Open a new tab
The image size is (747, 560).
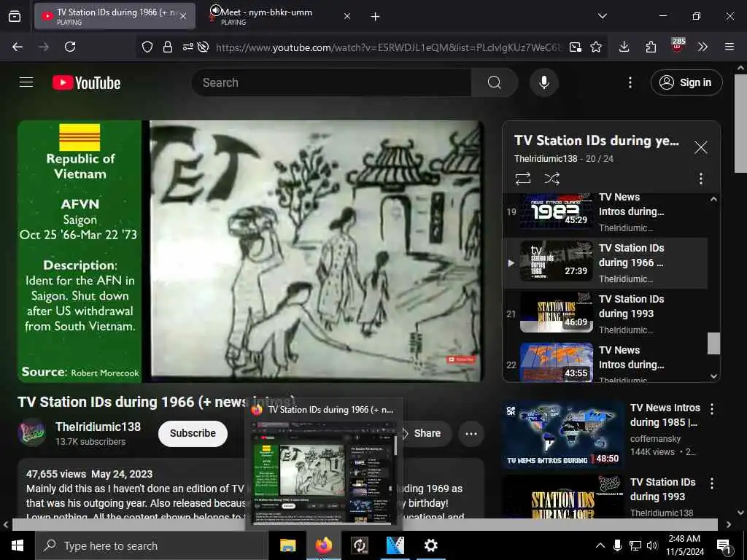click(x=376, y=17)
